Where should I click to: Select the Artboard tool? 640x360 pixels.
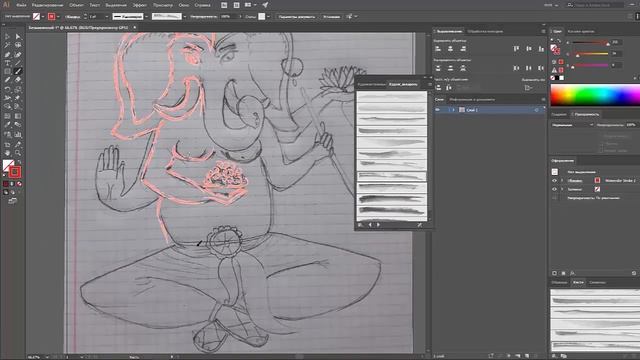[x=7, y=144]
